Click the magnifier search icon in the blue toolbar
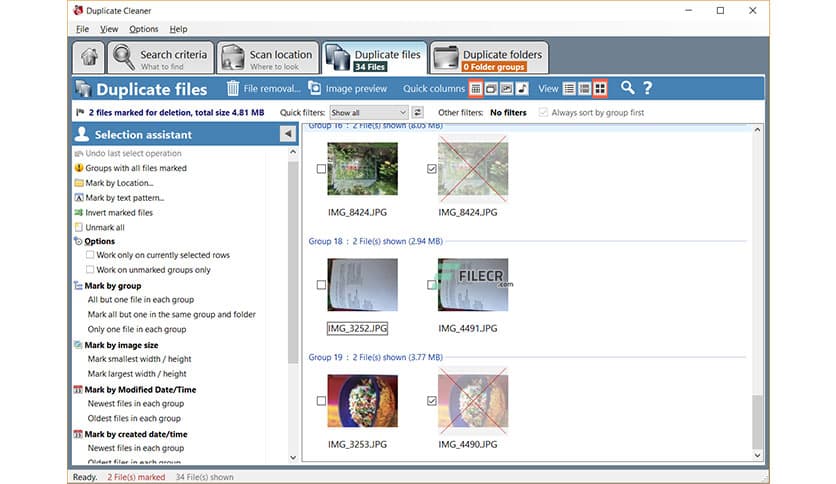Viewport: 836px width, 484px height. point(628,88)
